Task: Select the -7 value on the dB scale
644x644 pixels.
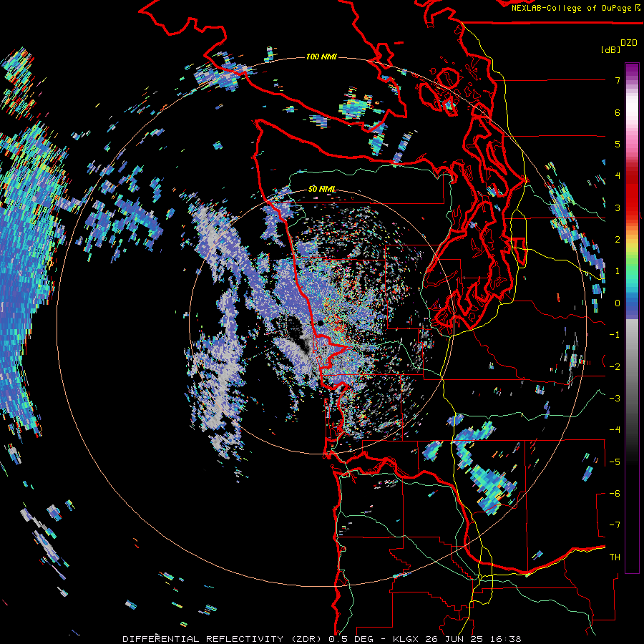Action: coord(615,525)
